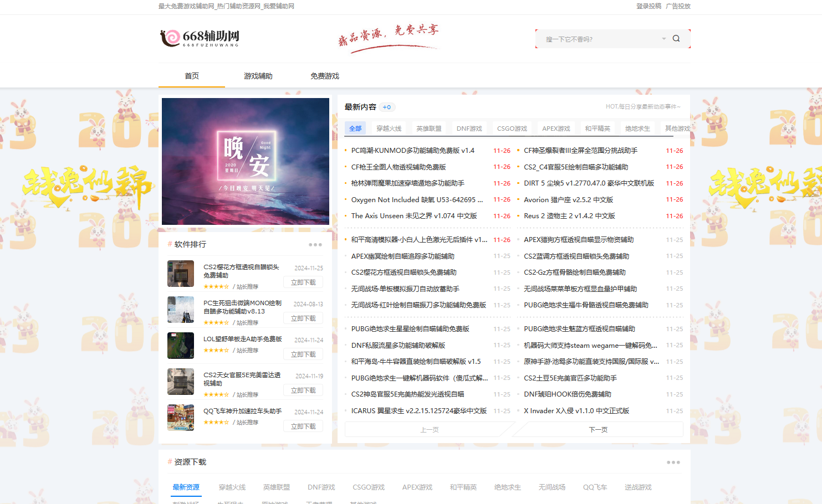
Task: Open The Axis Unseen 未见之界 article
Action: tap(414, 216)
